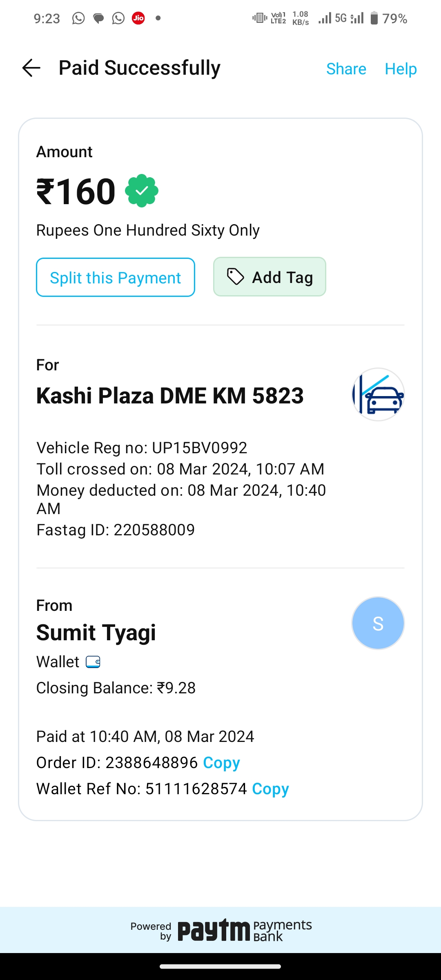Image resolution: width=441 pixels, height=980 pixels.
Task: Copy the Order ID
Action: pyautogui.click(x=221, y=763)
